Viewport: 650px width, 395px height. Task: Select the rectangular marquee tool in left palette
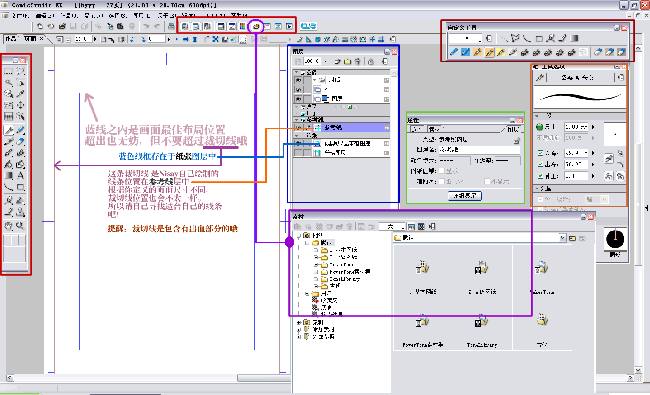8,72
